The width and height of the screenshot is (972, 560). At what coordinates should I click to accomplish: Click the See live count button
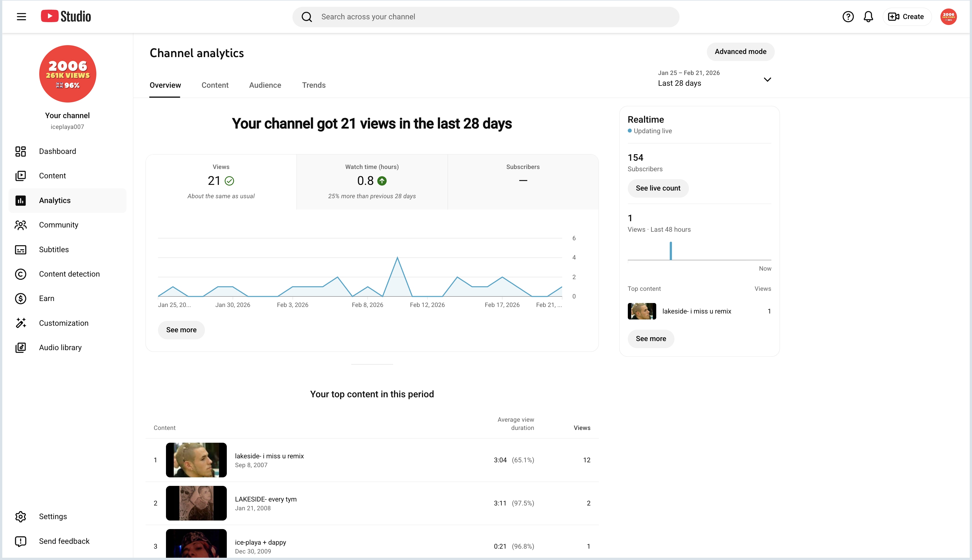click(658, 188)
